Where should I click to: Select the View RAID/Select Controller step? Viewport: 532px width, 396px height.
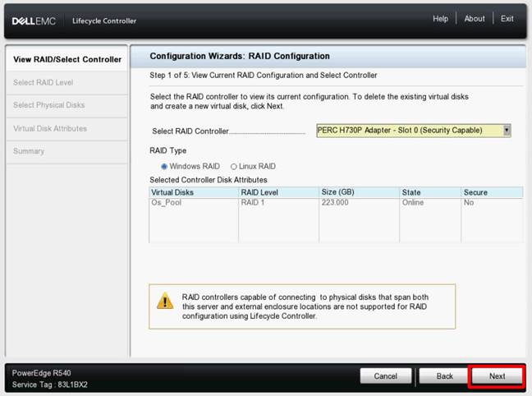66,59
